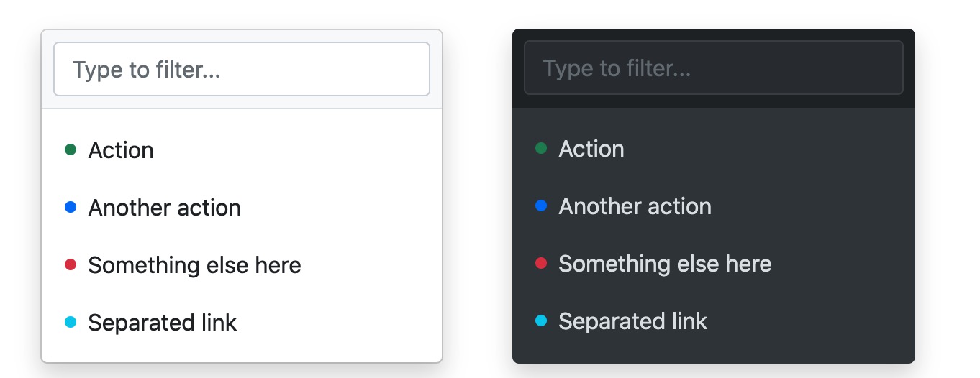Click the cyan dot in the light menu
Image resolution: width=980 pixels, height=378 pixels.
pyautogui.click(x=71, y=322)
